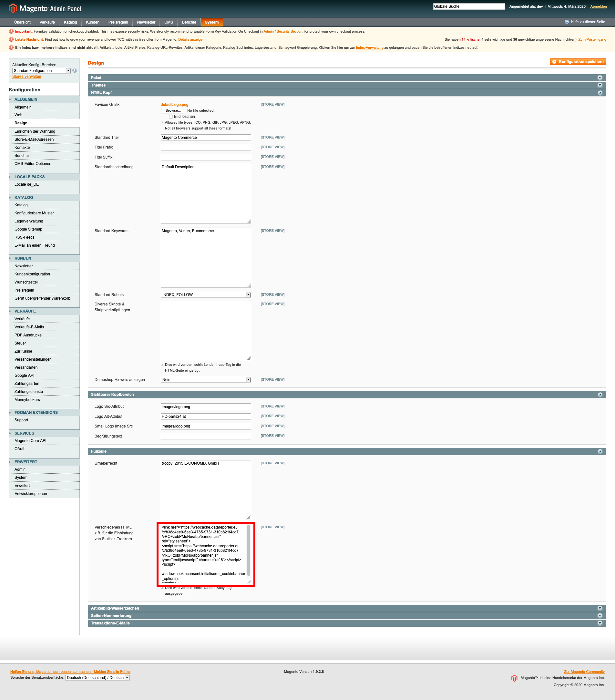Open Lagerverwaltung in sidebar
This screenshot has width=615, height=700.
[x=29, y=221]
